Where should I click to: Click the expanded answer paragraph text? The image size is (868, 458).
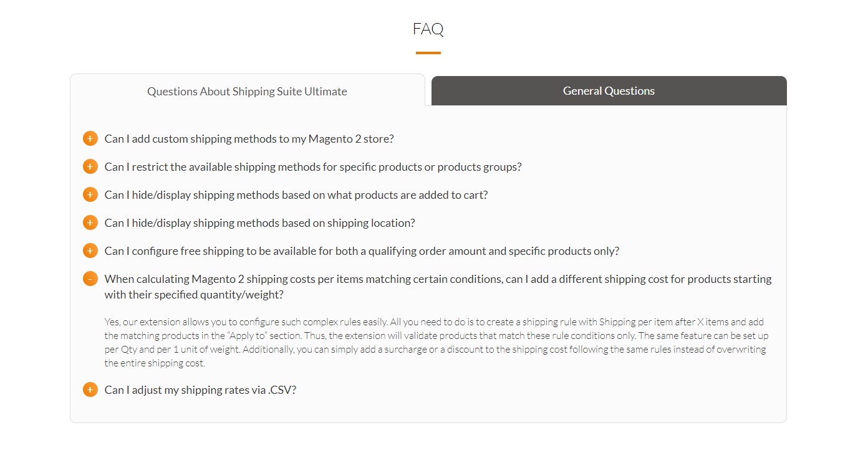[436, 342]
